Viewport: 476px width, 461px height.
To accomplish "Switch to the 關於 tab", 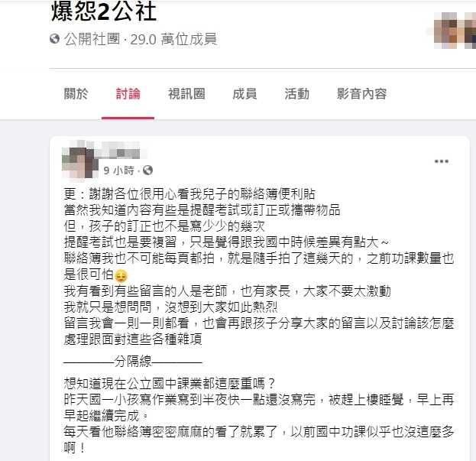I will (x=76, y=94).
